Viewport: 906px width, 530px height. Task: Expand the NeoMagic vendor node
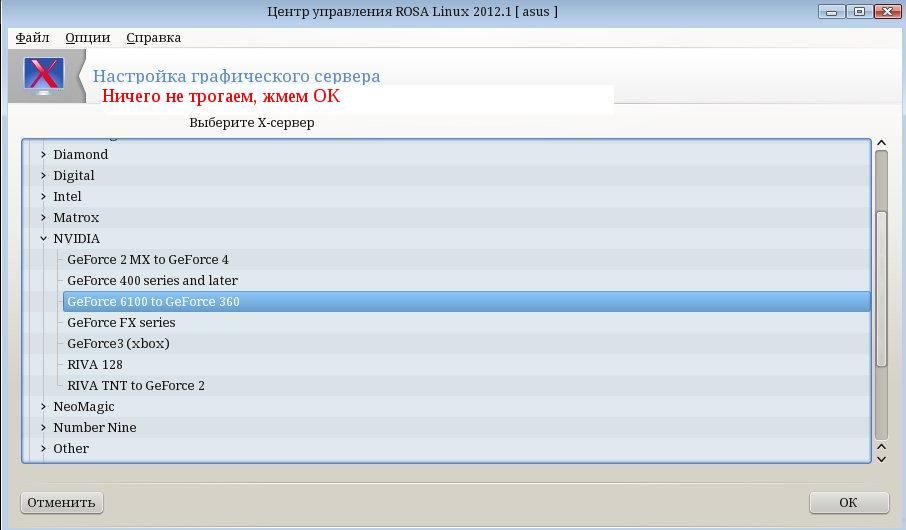coord(43,406)
